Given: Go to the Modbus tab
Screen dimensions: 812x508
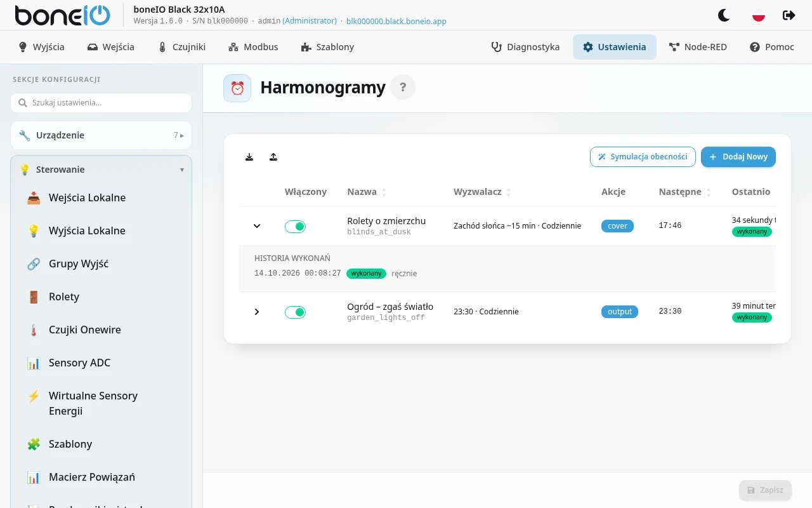Looking at the screenshot, I should (x=253, y=47).
